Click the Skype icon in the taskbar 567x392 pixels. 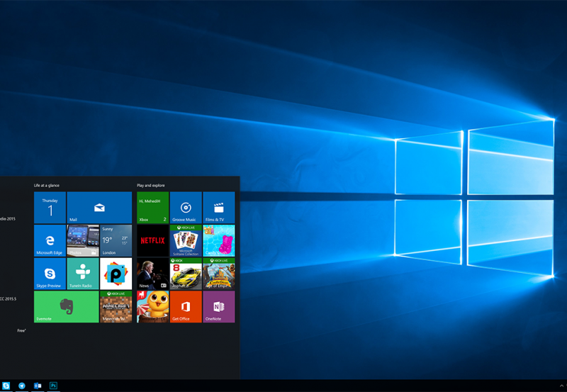point(6,386)
